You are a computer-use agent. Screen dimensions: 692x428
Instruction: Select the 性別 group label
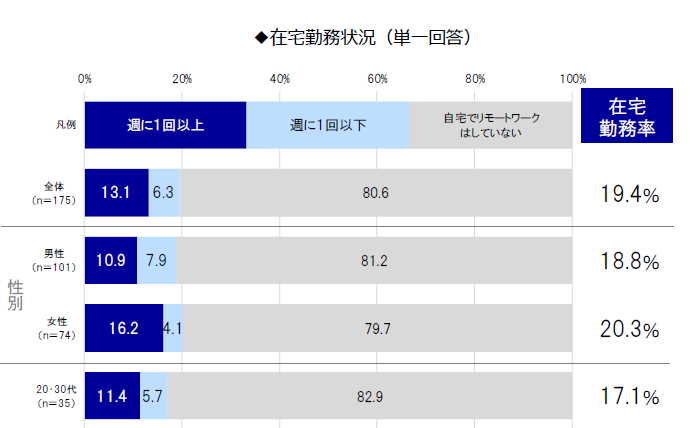(15, 295)
